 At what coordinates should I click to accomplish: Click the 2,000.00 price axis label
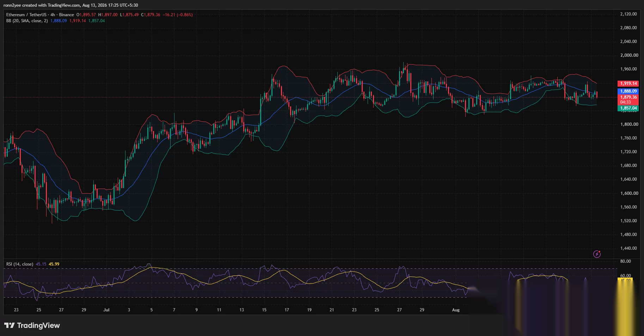coord(629,55)
